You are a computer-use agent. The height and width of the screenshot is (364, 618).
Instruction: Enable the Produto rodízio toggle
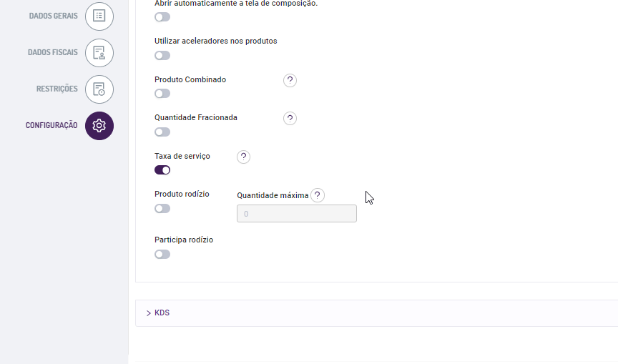pos(162,209)
